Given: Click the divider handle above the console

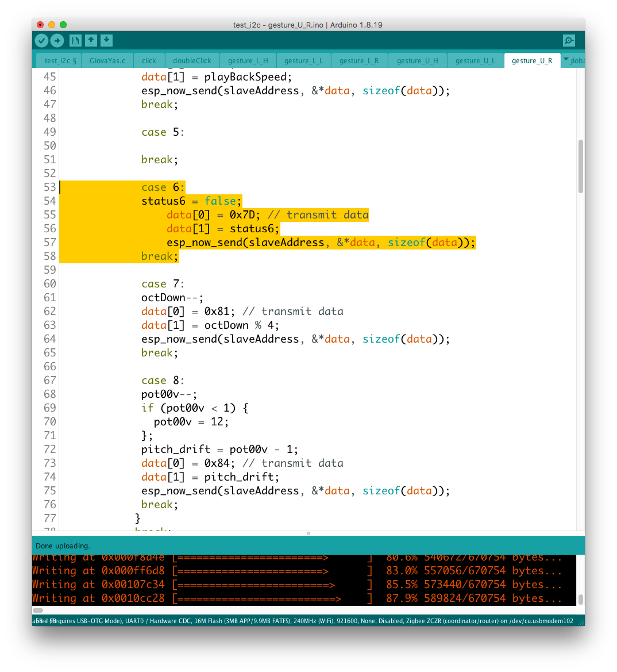Looking at the screenshot, I should [308, 533].
